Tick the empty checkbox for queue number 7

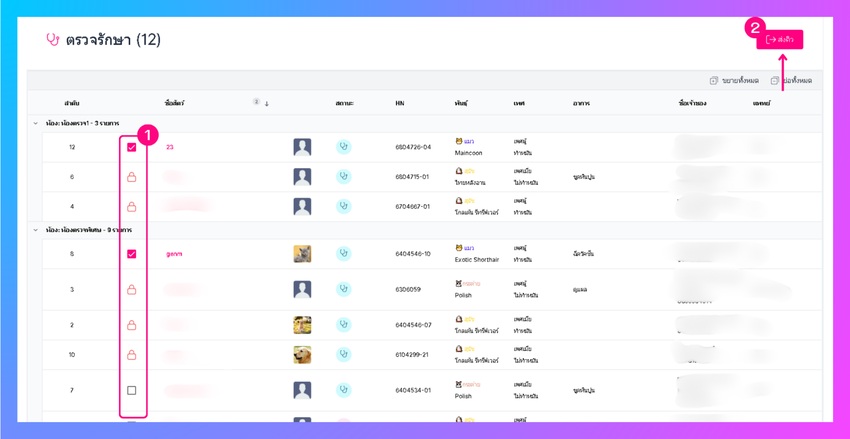coord(131,390)
